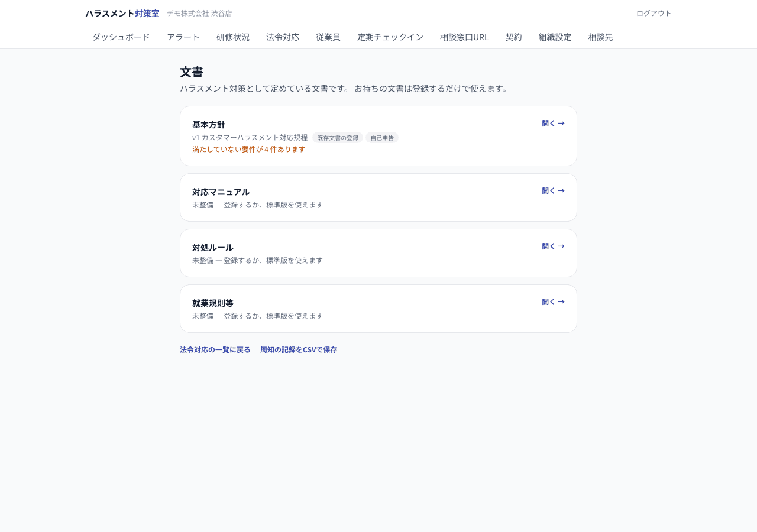Viewport: 757px width, 532px height.
Task: Open the 従業員 page
Action: point(328,37)
